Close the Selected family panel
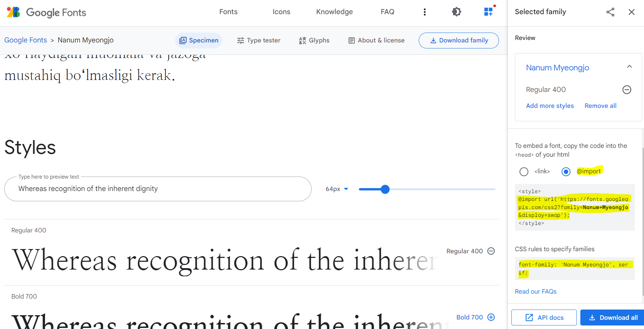Viewport: 644px width, 329px height. pyautogui.click(x=632, y=12)
